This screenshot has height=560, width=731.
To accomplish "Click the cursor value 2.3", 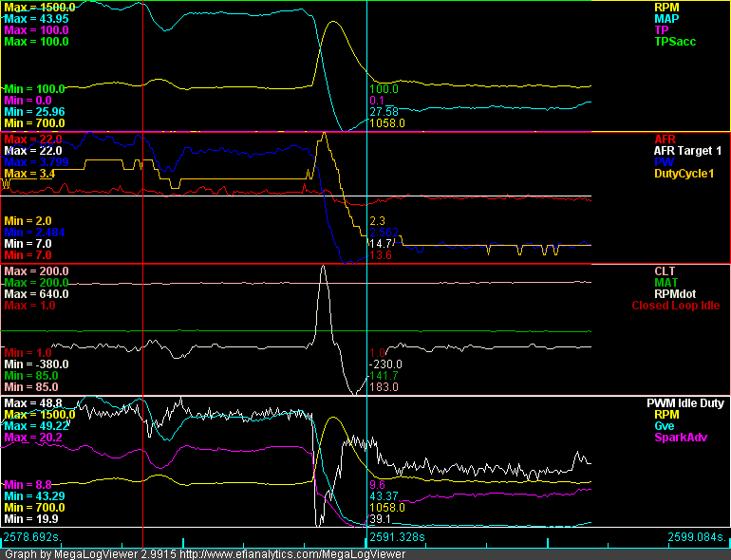I will tap(377, 220).
